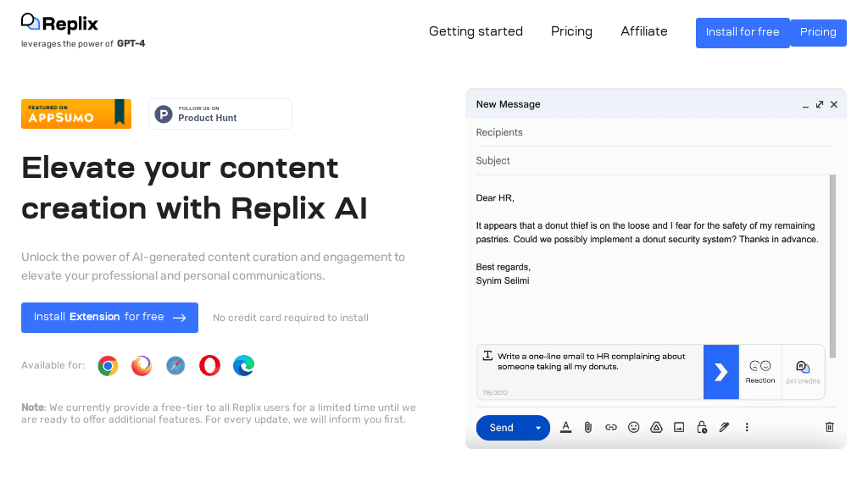The width and height of the screenshot is (868, 488).
Task: Open more options with the three-dot menu
Action: [747, 427]
